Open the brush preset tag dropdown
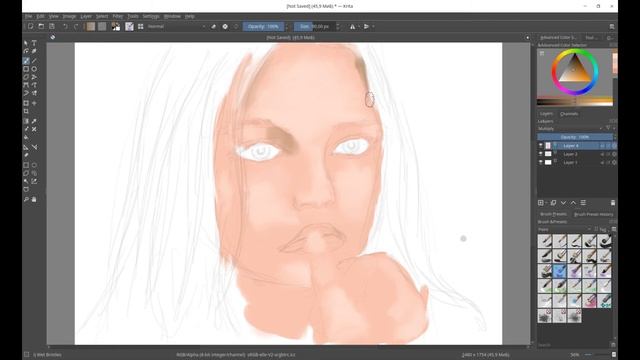The width and height of the screenshot is (640, 360). (564, 229)
